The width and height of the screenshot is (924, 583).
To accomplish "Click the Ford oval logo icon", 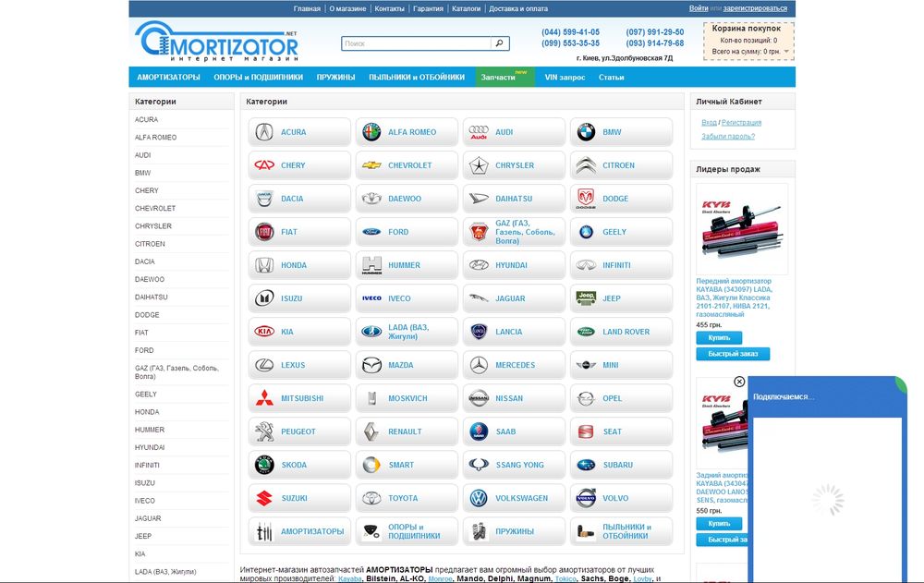I will [371, 232].
